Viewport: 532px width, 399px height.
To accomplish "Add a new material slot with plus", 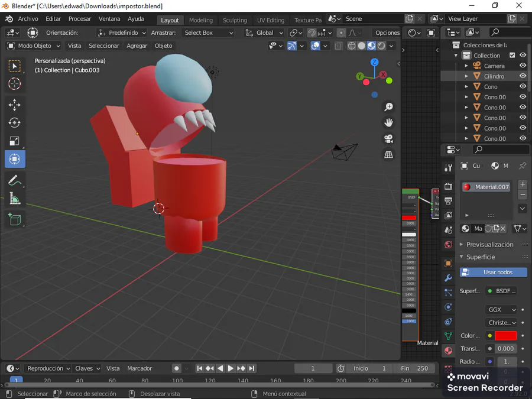I will 523,184.
